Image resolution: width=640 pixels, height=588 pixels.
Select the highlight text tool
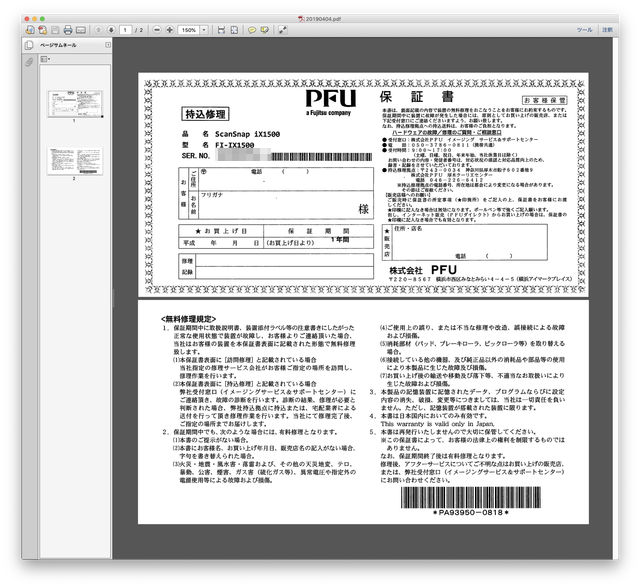[x=264, y=30]
